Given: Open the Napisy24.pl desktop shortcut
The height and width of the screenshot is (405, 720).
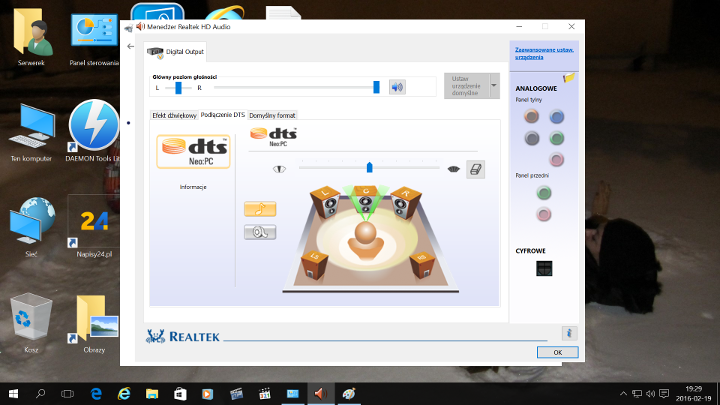Looking at the screenshot, I should [x=94, y=227].
